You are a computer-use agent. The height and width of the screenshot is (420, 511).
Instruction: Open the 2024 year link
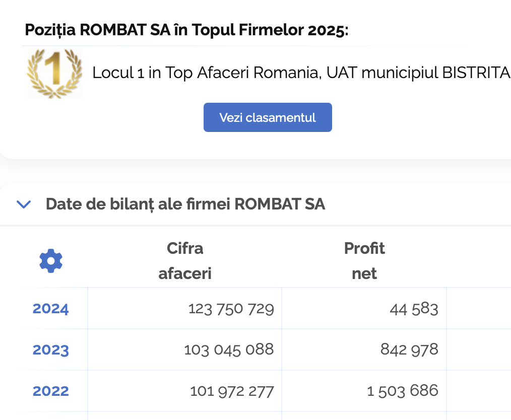click(x=51, y=308)
